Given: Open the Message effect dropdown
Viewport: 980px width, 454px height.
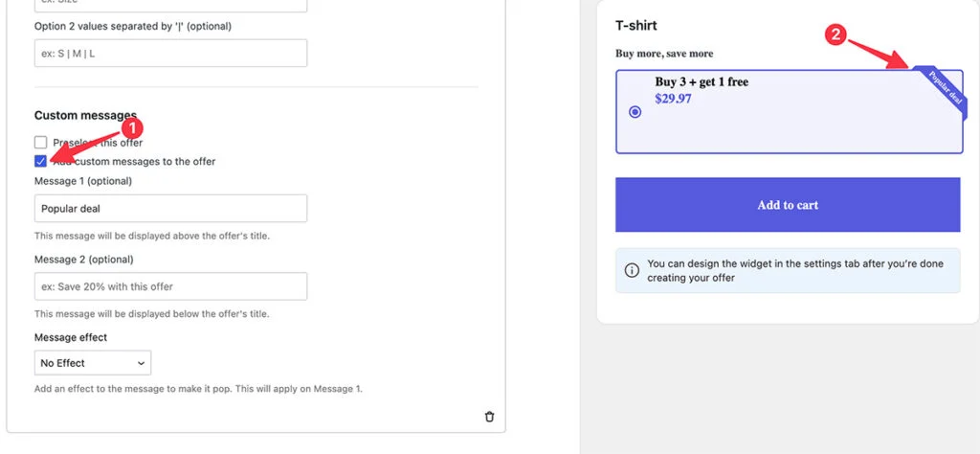Looking at the screenshot, I should (x=93, y=363).
